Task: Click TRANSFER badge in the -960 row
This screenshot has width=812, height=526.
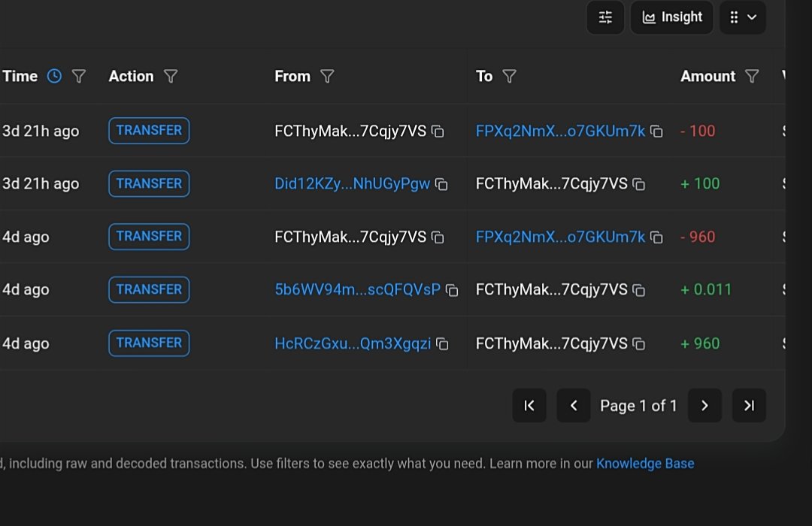Action: point(149,237)
